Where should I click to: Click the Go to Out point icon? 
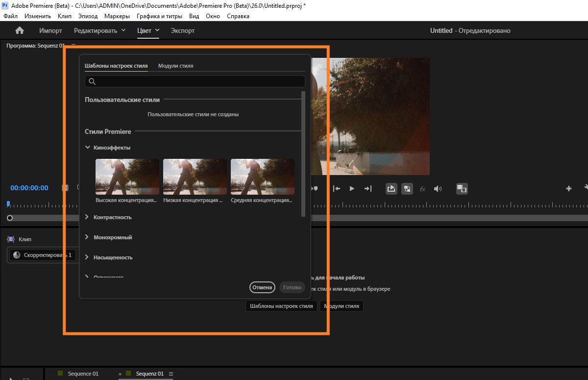pyautogui.click(x=368, y=189)
